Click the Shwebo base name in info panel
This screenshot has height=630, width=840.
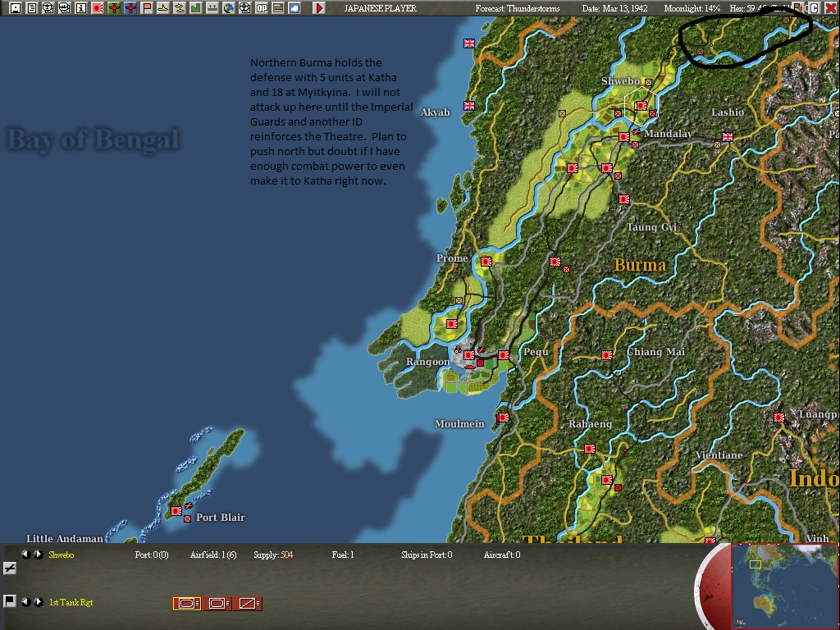61,555
